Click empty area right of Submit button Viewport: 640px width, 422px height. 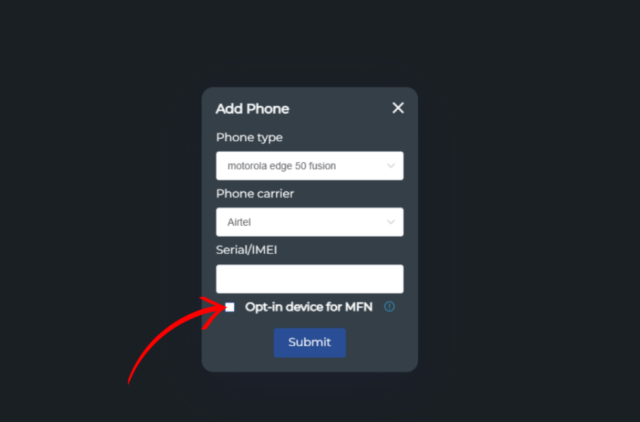click(380, 343)
